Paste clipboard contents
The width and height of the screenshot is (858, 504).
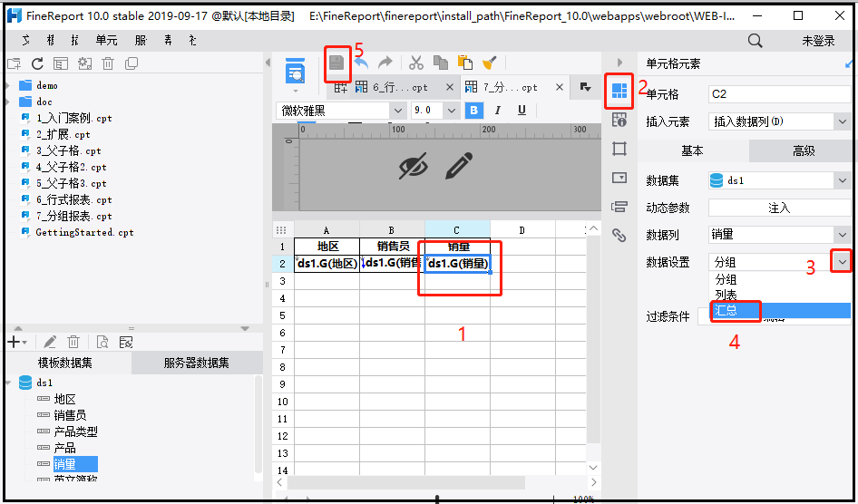(465, 63)
